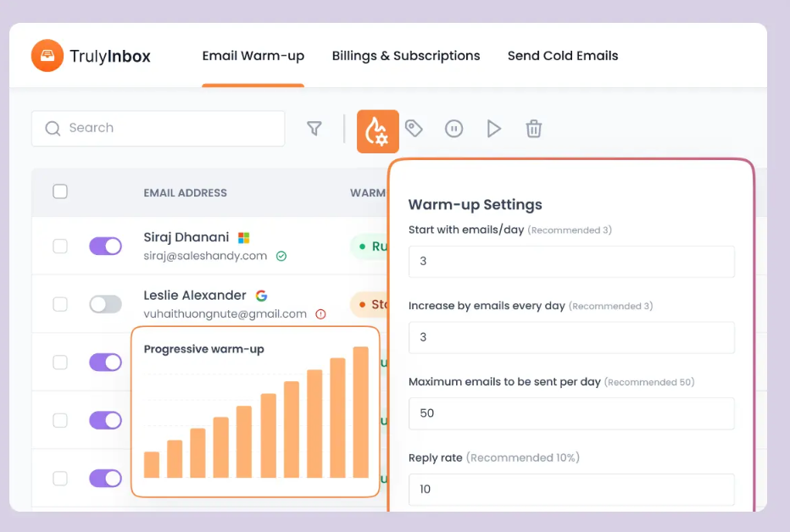790x532 pixels.
Task: Switch off the third row toggle
Action: (105, 362)
